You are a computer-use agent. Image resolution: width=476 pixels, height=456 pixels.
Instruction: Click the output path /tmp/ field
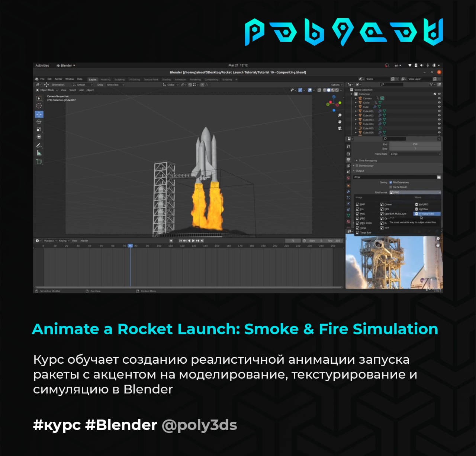(395, 177)
